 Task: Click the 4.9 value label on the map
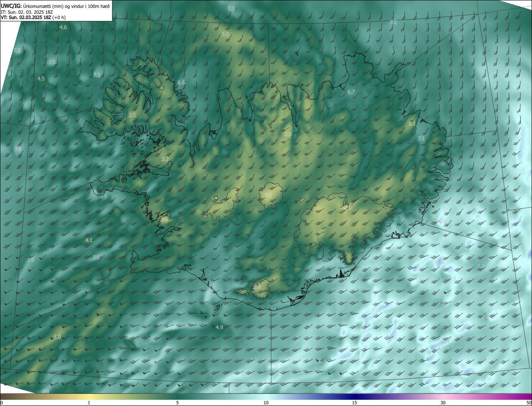pos(219,328)
